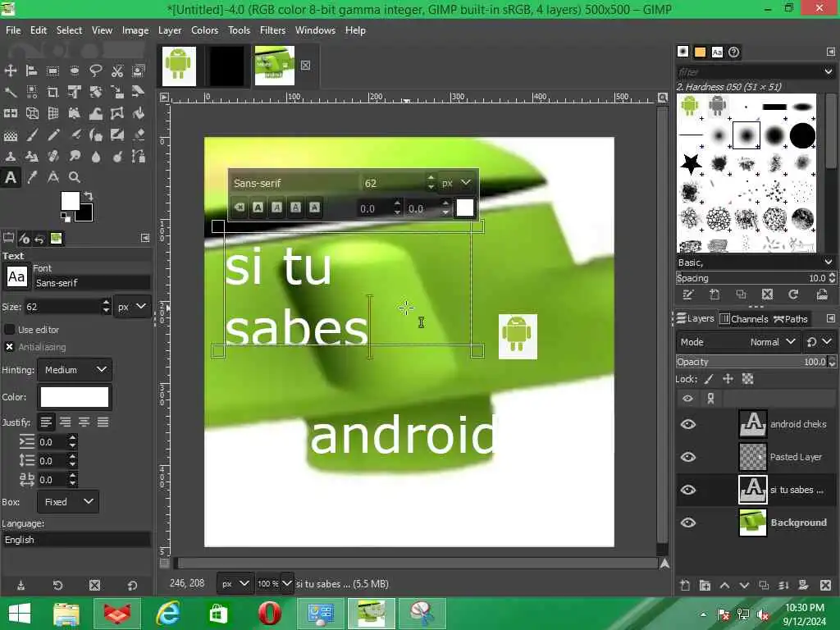This screenshot has width=840, height=630.
Task: Choose the Ellipse Select tool
Action: (74, 71)
